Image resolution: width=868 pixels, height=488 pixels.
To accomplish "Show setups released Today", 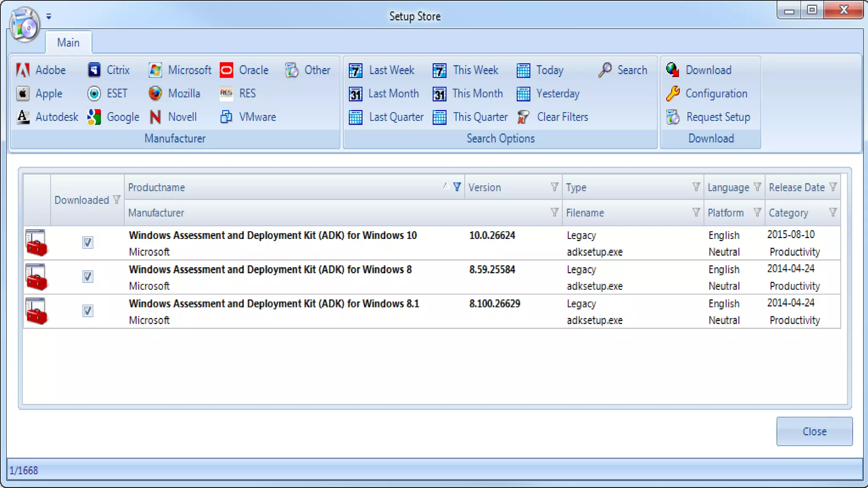I will [540, 70].
